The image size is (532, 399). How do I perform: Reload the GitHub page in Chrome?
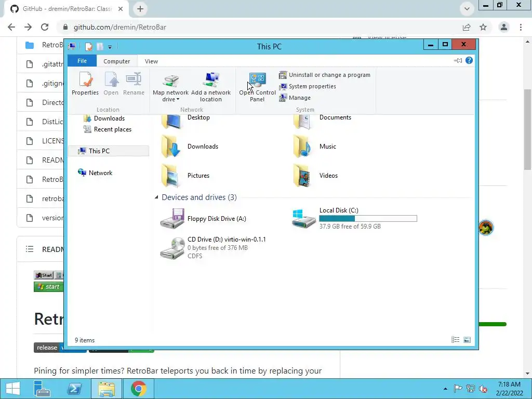pos(45,27)
